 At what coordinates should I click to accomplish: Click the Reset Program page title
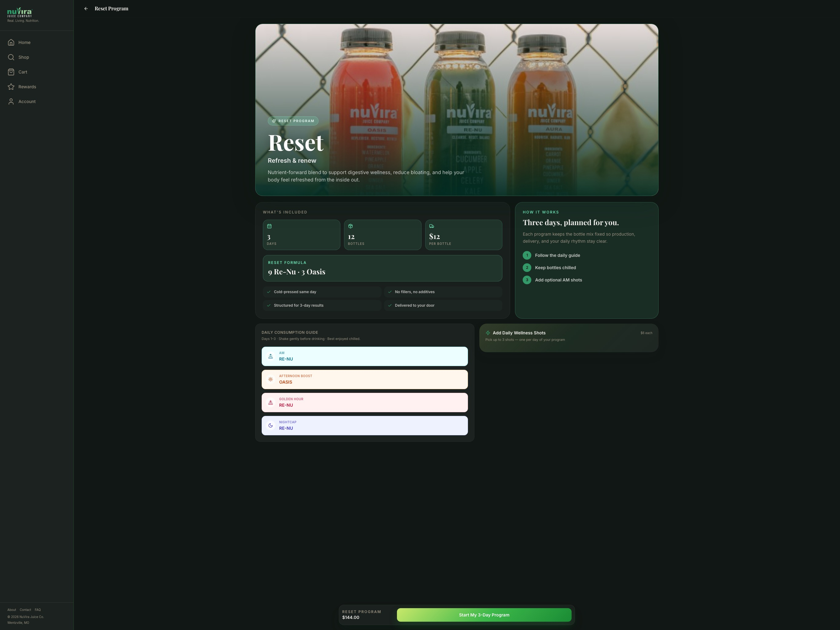tap(111, 8)
